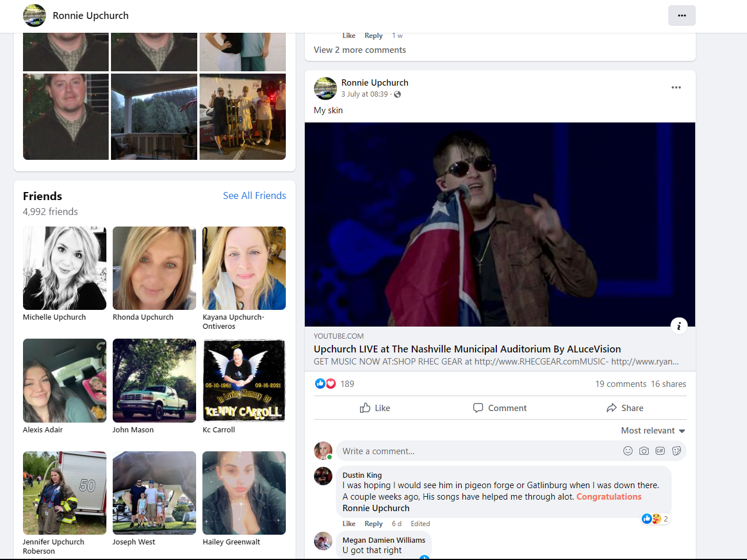747x560 pixels.
Task: Click in the Write a comment field
Action: pyautogui.click(x=477, y=451)
